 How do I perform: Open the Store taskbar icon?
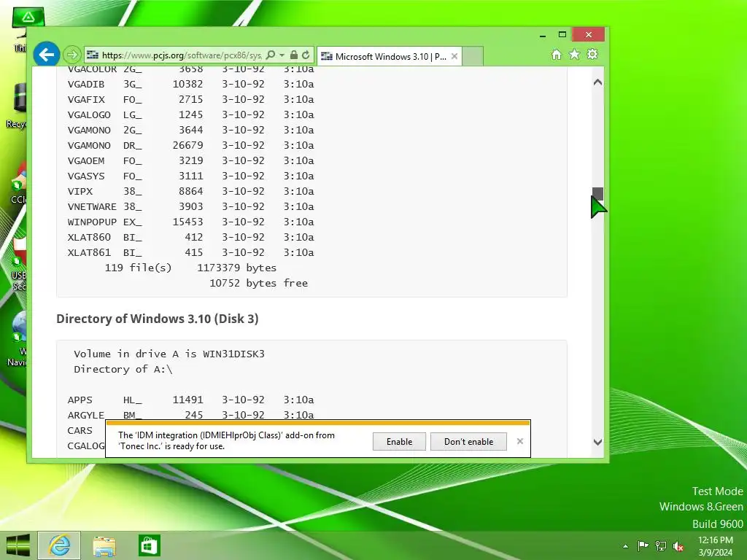click(149, 545)
